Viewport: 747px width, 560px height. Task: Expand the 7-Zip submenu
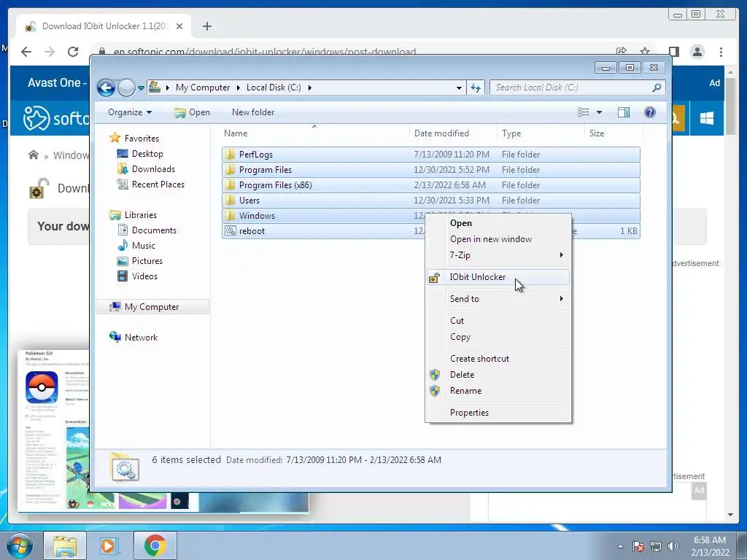[x=498, y=255]
